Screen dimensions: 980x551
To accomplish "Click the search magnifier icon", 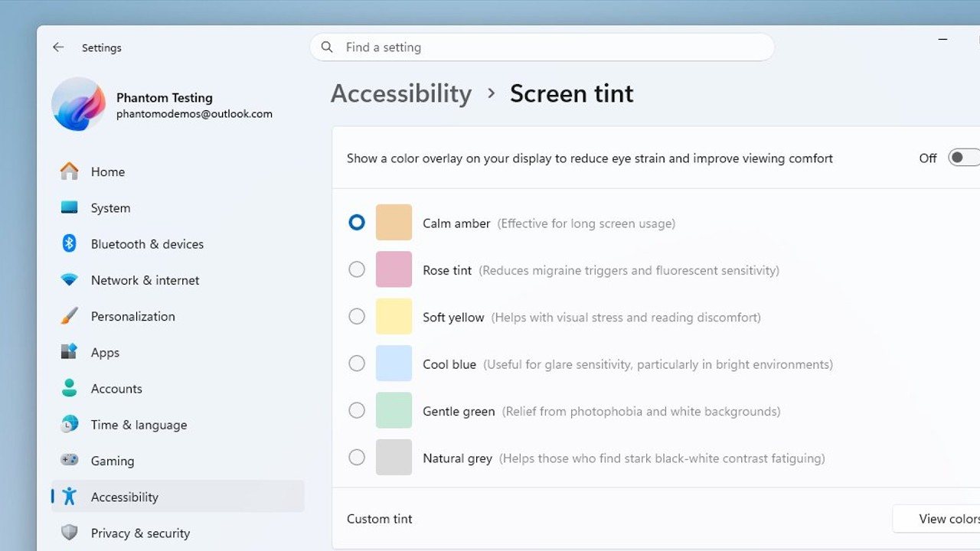I will 327,47.
